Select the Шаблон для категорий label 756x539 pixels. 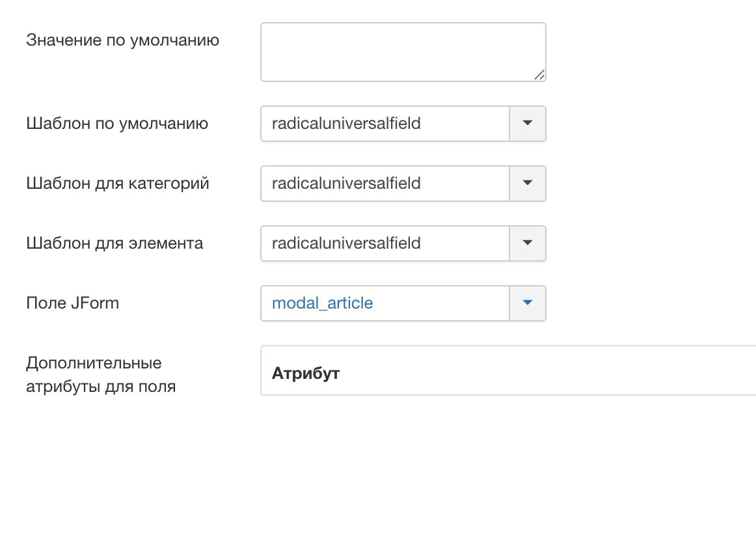tap(118, 184)
